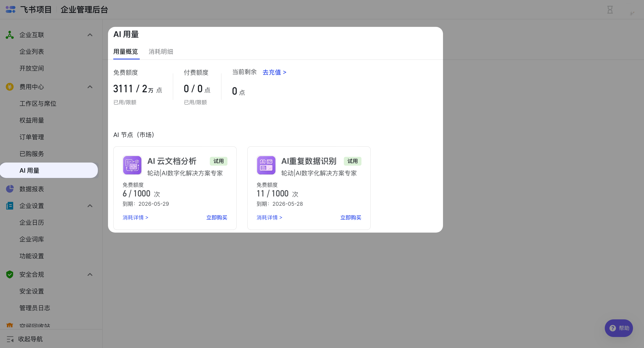Click the 企业互联 network icon
Screen dimensions: 644x348
click(9, 35)
